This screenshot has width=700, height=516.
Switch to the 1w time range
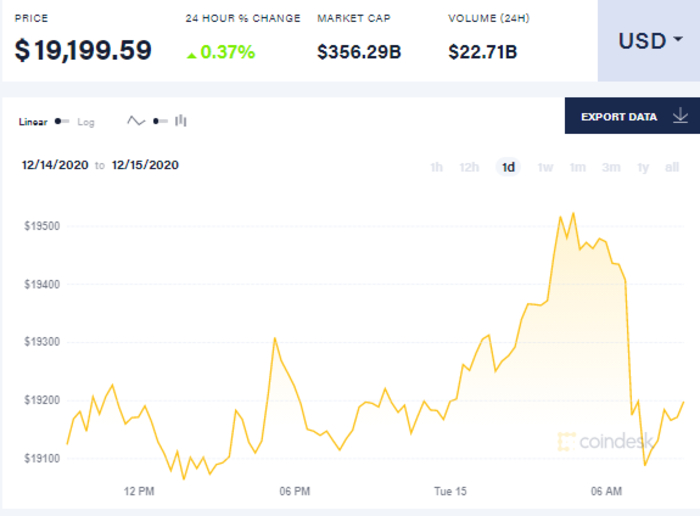coord(545,167)
